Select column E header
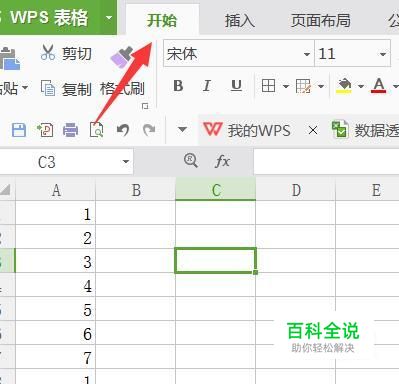The width and height of the screenshot is (399, 384). tap(368, 190)
